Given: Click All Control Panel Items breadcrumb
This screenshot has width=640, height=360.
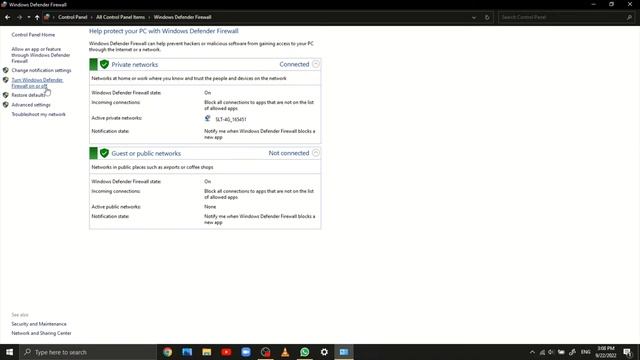Looking at the screenshot, I should 120,17.
